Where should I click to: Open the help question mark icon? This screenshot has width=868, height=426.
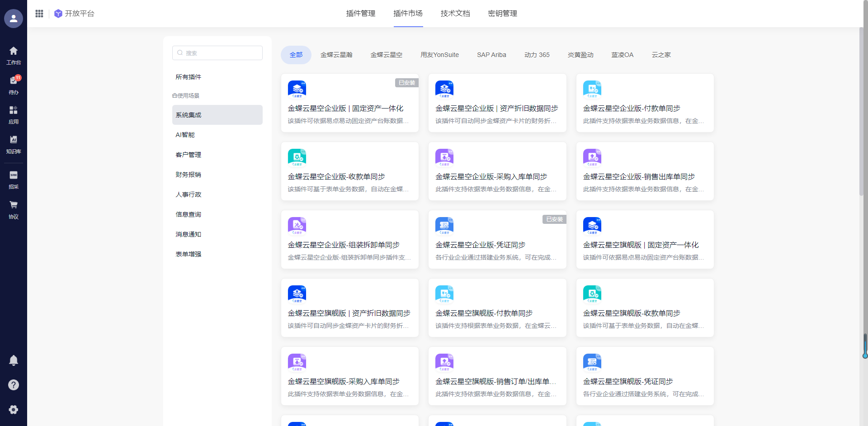[14, 385]
